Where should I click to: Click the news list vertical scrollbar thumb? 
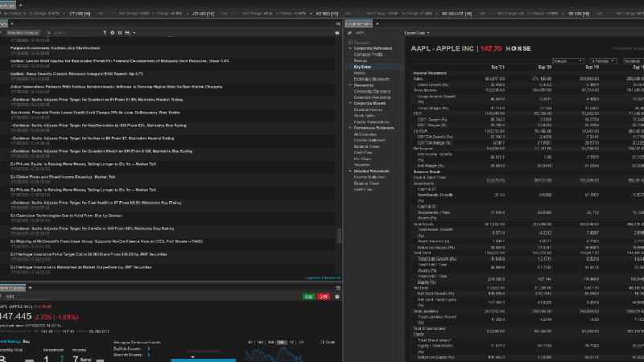(339, 236)
